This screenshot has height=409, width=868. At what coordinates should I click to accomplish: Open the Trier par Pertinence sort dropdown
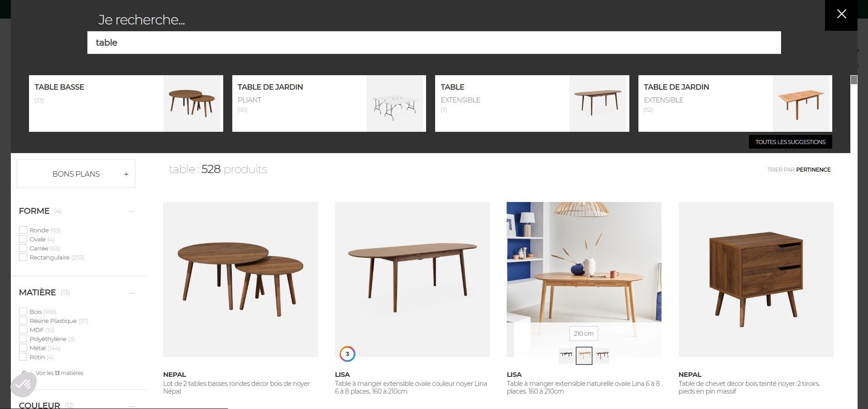[799, 170]
